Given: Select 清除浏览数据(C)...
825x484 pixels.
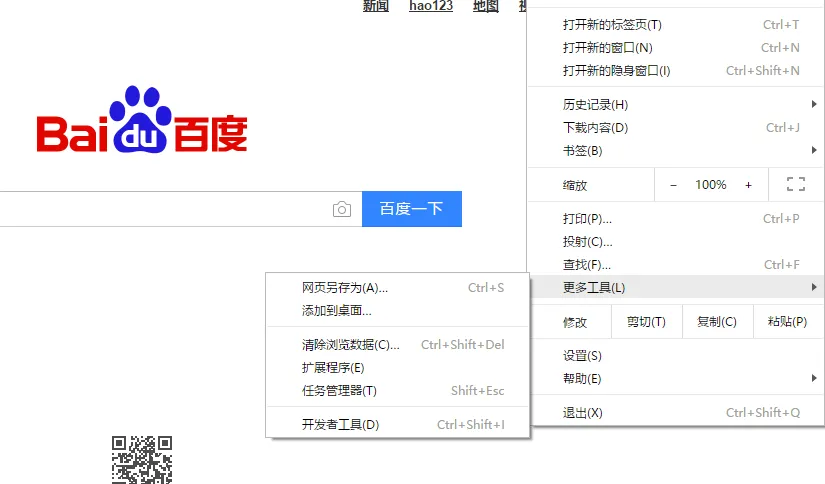Looking at the screenshot, I should (x=397, y=345).
